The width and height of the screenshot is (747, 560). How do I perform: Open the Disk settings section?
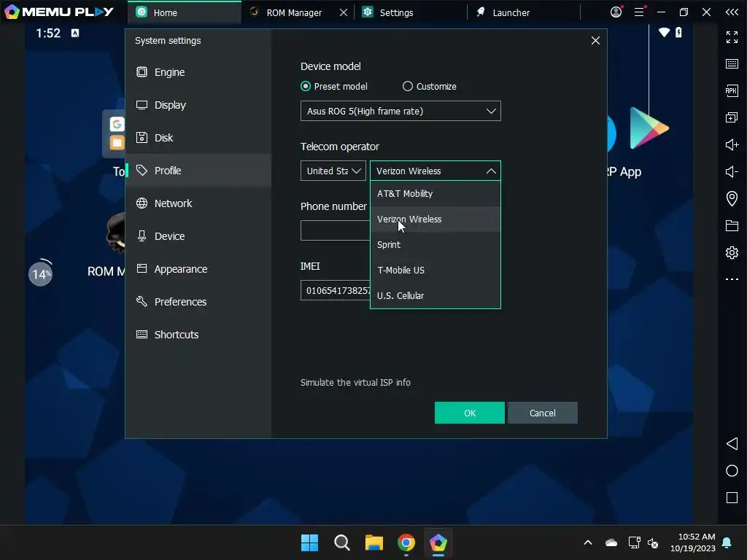point(198,138)
